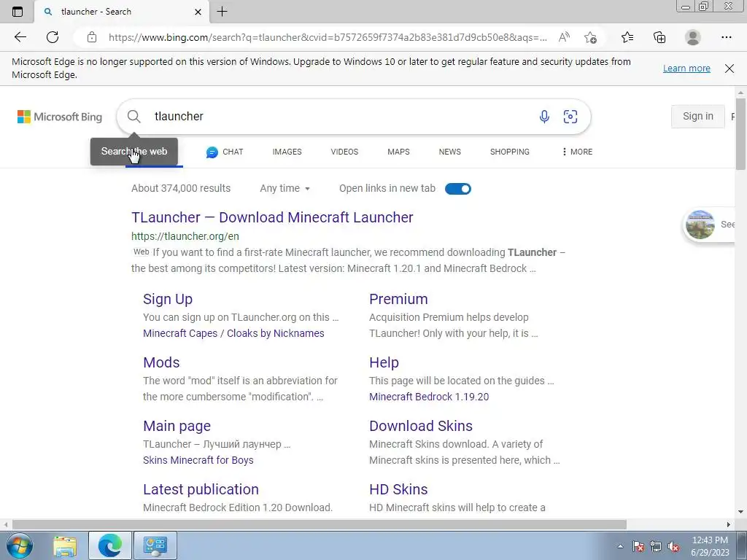Click the vertical page scrollbar thumb
The image size is (747, 560).
[x=740, y=134]
